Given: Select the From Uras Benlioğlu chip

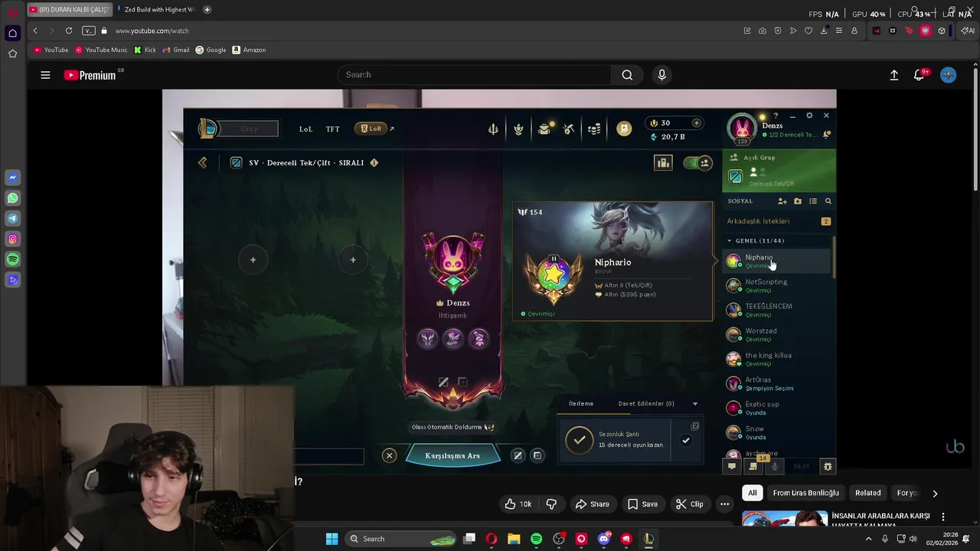Looking at the screenshot, I should tap(806, 493).
